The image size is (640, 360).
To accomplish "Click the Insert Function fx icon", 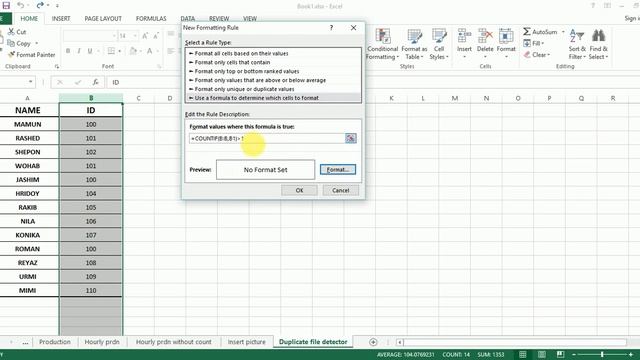I will 96,82.
